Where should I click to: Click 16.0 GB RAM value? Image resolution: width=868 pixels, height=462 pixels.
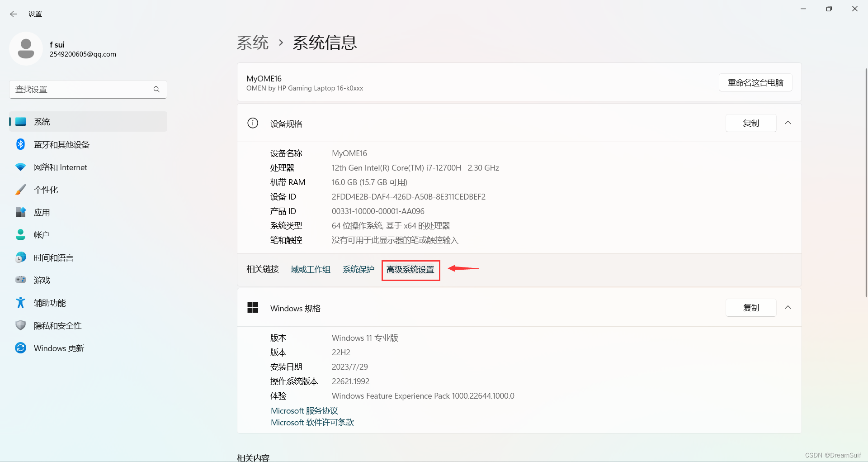369,182
